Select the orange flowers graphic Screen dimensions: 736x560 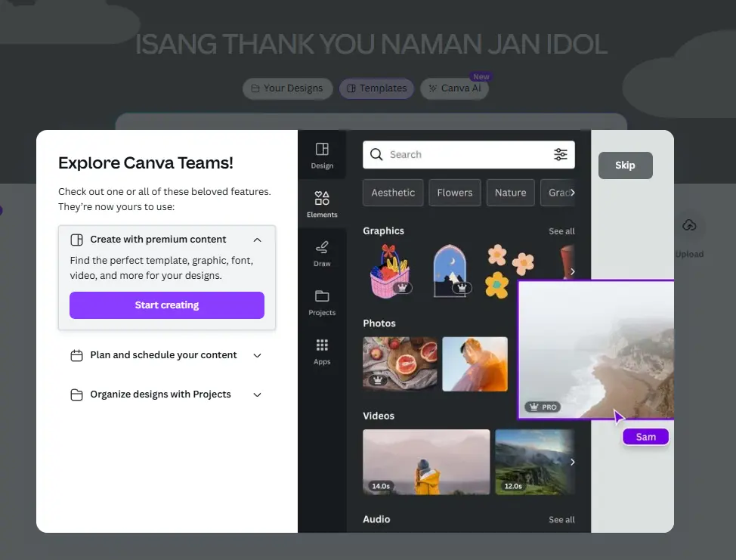[x=510, y=271]
